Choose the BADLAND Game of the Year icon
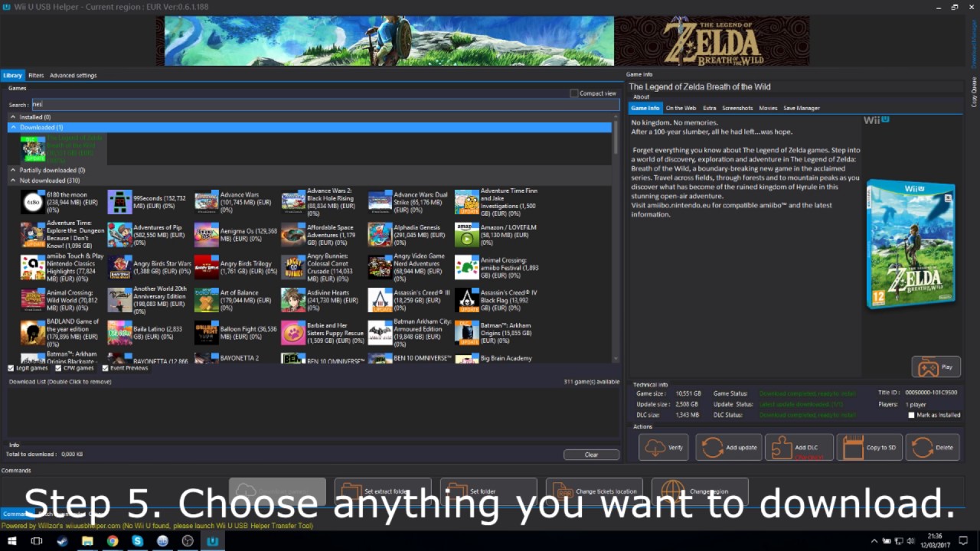Image resolution: width=980 pixels, height=551 pixels. (33, 333)
